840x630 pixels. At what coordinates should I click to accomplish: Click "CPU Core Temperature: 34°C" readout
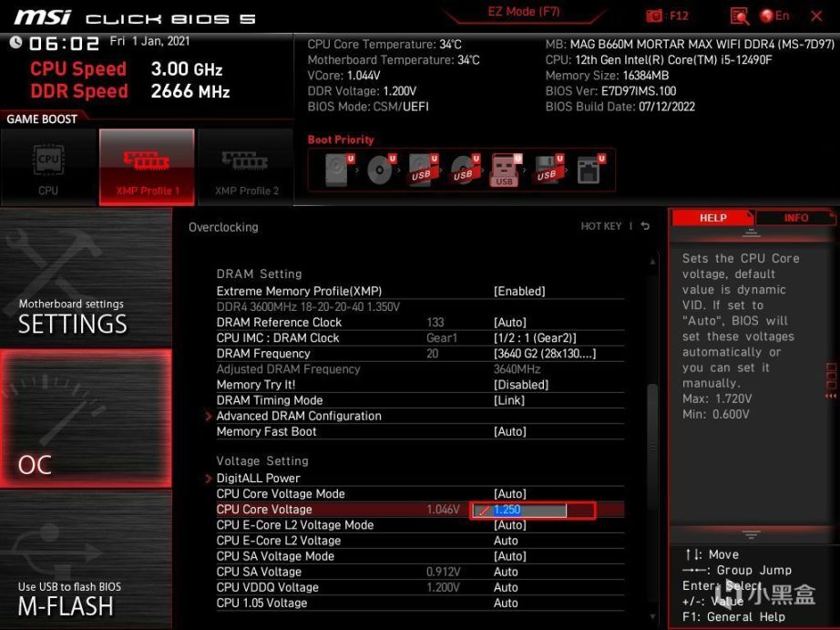pyautogui.click(x=384, y=45)
